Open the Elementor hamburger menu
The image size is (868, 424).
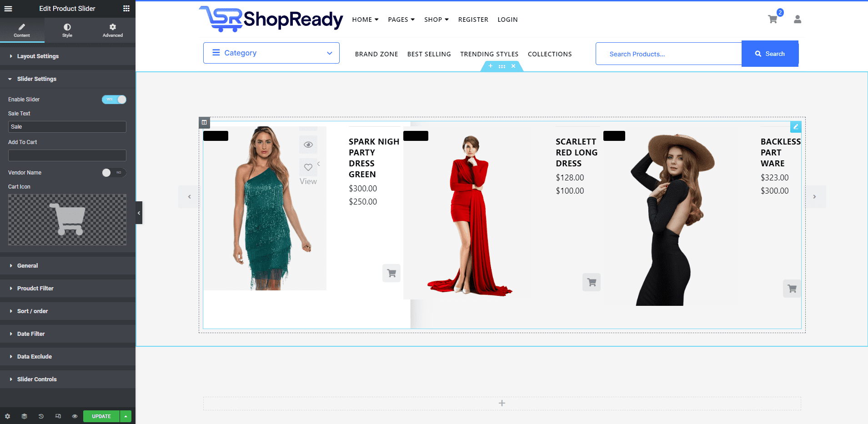pos(8,9)
